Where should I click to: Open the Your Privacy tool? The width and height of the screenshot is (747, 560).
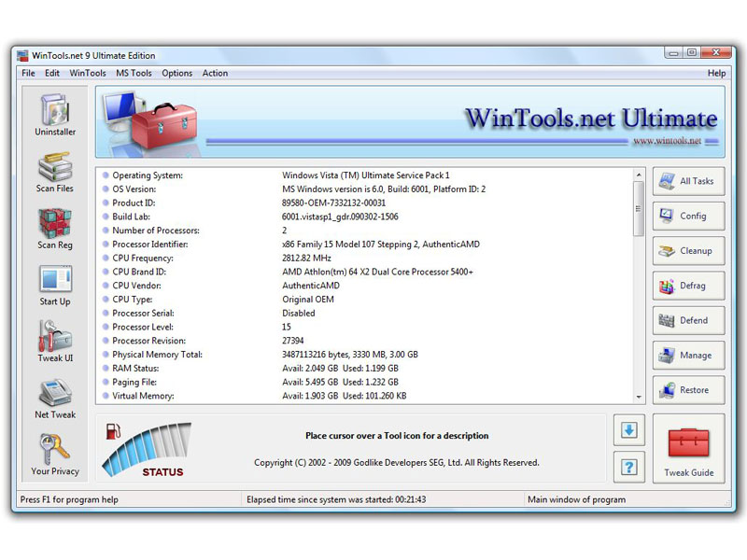tap(55, 455)
